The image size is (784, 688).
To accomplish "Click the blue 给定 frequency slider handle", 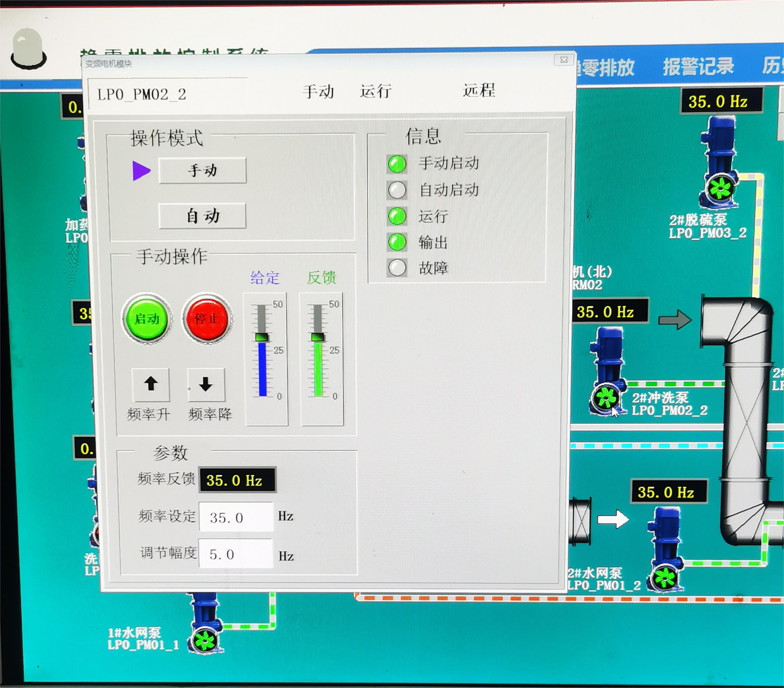I will (262, 337).
